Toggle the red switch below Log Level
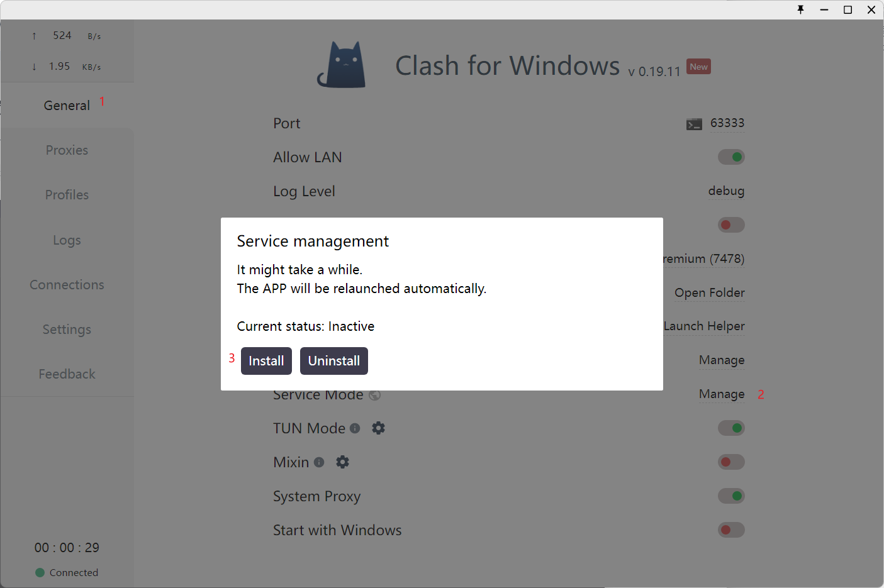 (x=731, y=225)
